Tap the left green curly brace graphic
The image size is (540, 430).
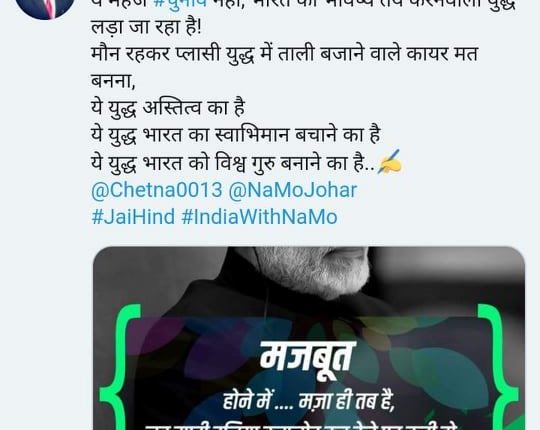pyautogui.click(x=120, y=367)
